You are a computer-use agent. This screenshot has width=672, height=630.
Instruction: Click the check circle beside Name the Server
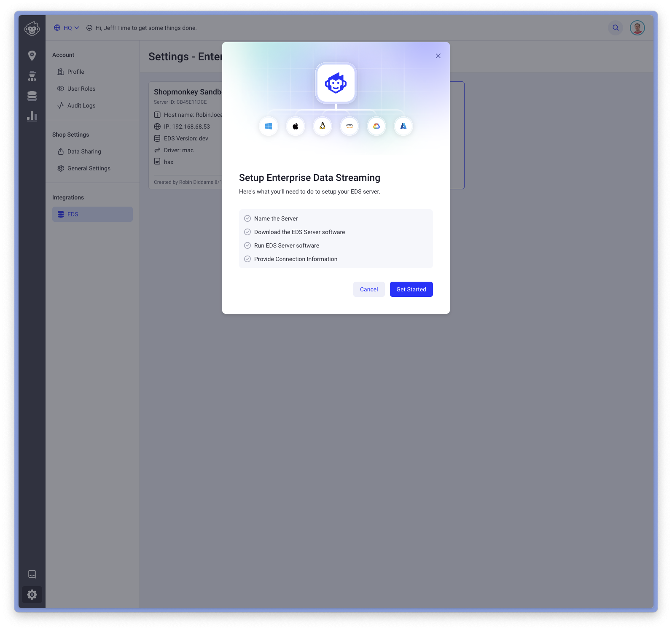[x=247, y=218]
